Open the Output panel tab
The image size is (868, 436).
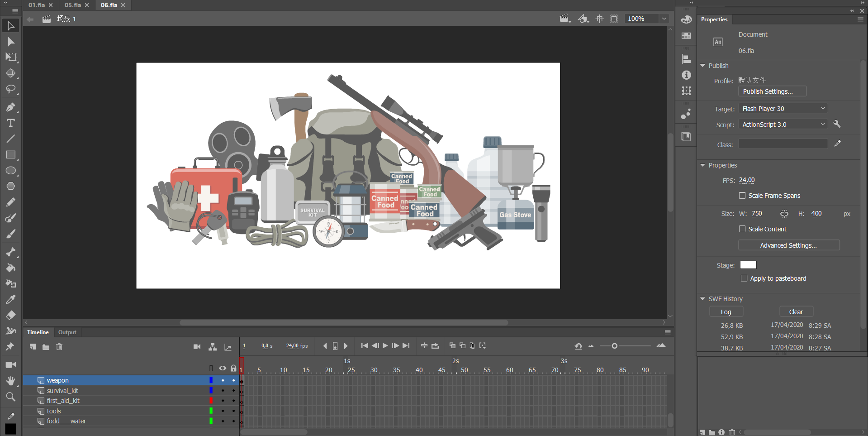67,332
